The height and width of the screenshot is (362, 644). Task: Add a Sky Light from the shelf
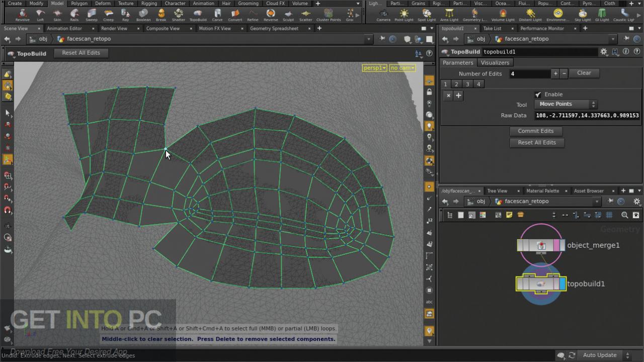[583, 15]
